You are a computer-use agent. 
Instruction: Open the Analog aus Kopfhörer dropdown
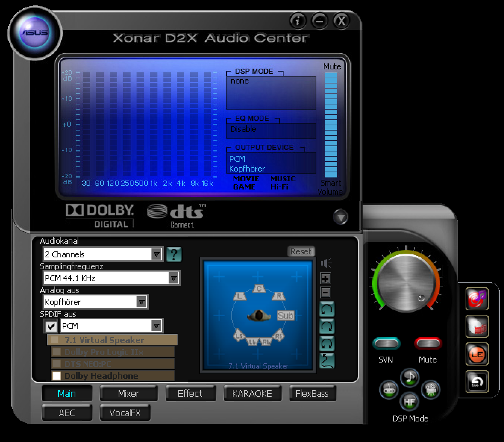point(96,302)
